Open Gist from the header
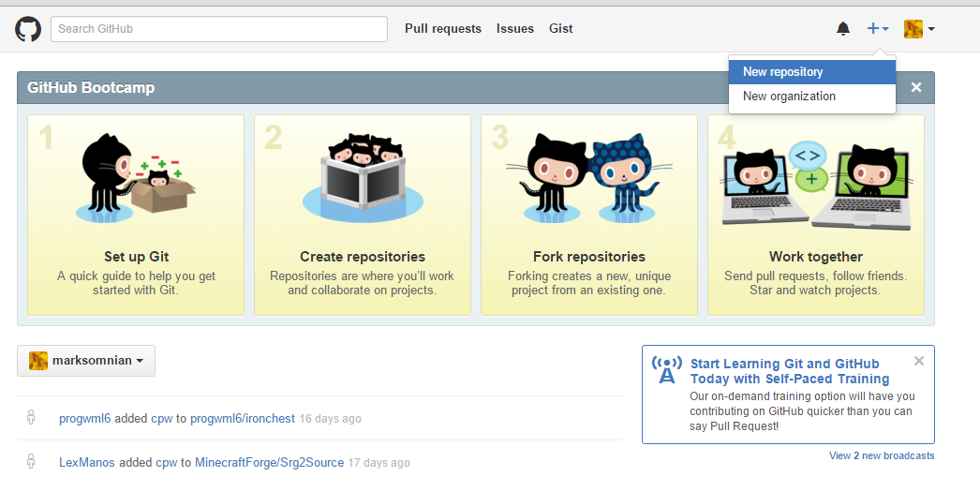 click(560, 29)
